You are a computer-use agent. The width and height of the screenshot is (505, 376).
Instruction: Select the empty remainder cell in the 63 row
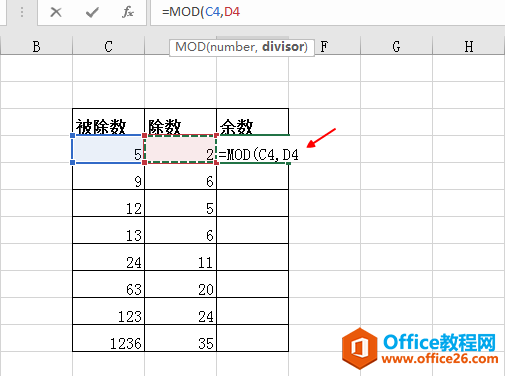252,284
